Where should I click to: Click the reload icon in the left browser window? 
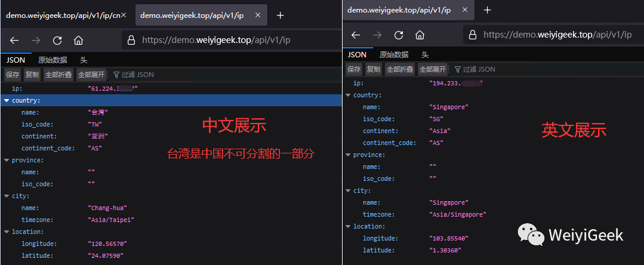click(x=57, y=41)
